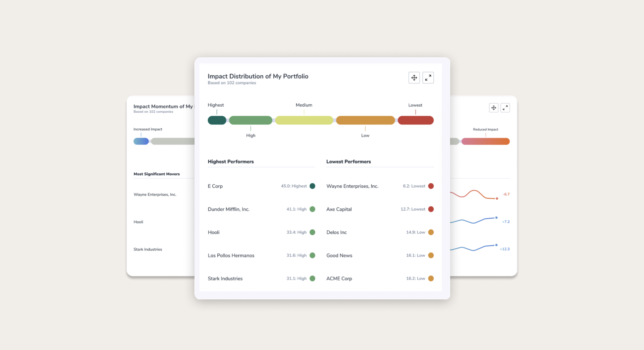Screen dimensions: 644x350
Task: Click the red-orange Reduced Impact segment
Action: click(x=486, y=141)
